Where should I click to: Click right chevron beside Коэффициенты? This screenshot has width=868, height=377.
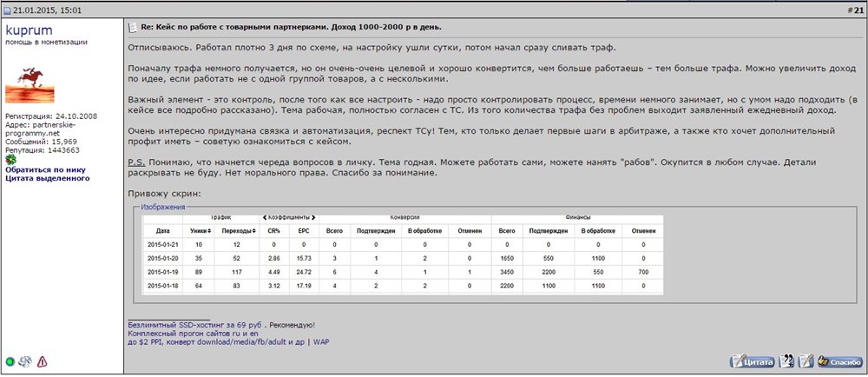[x=313, y=217]
